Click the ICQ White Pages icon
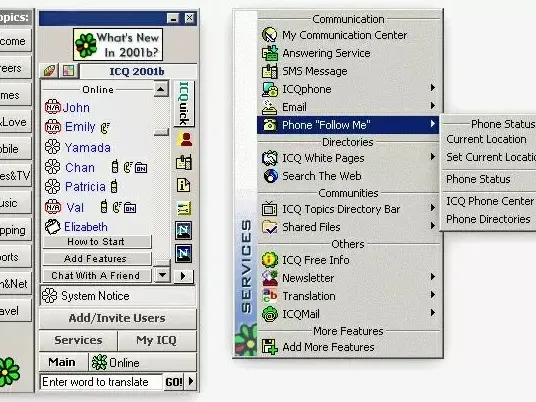 pos(269,158)
